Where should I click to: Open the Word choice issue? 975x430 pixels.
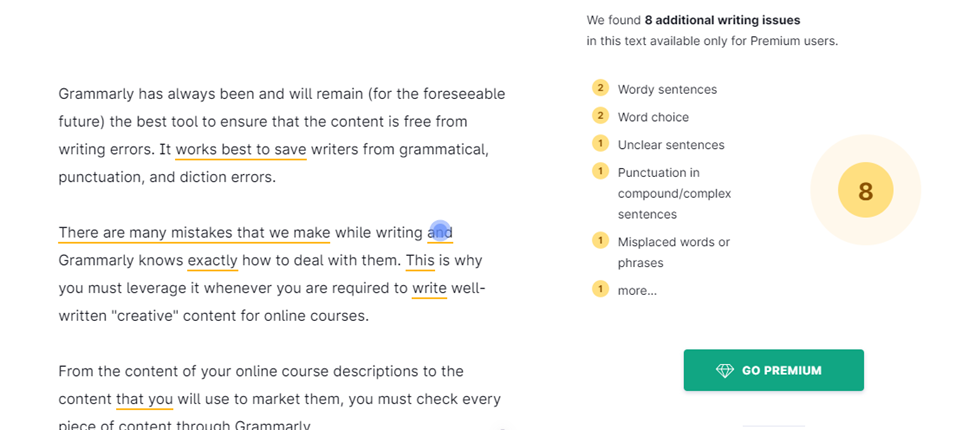pos(653,117)
